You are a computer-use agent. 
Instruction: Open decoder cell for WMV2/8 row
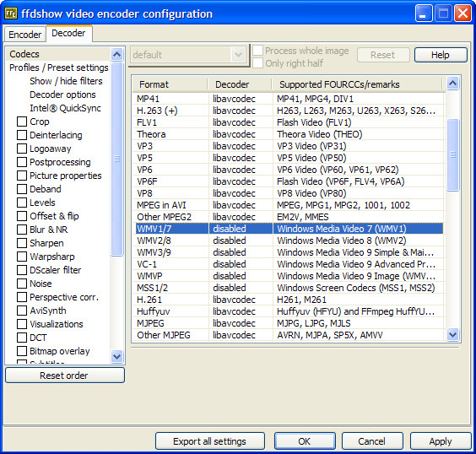tap(241, 241)
